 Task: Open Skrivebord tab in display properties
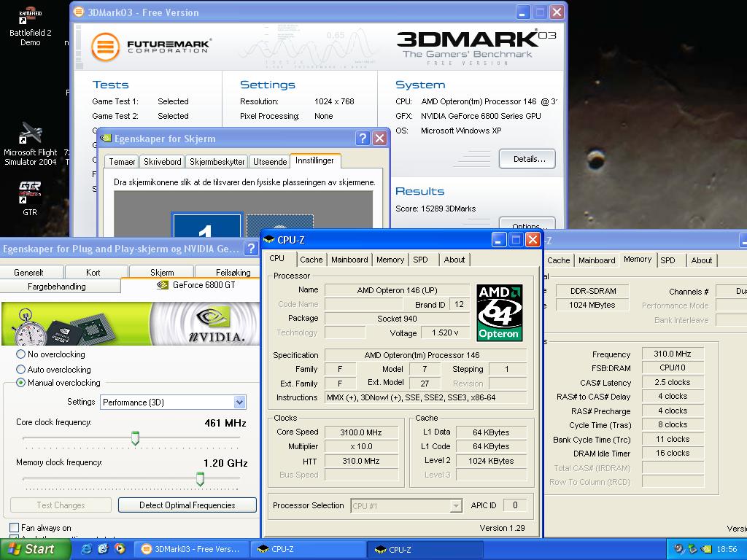click(163, 162)
